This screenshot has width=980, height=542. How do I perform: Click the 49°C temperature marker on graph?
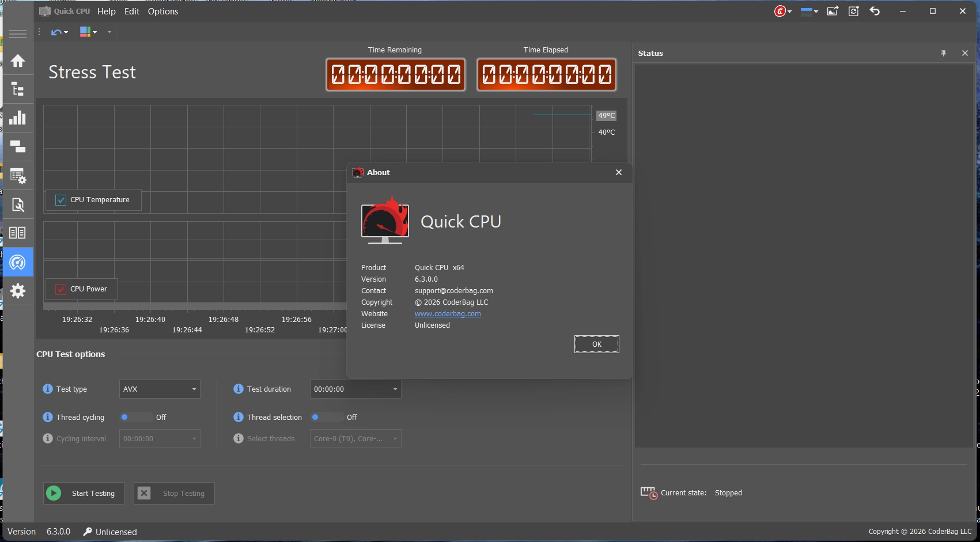coord(607,115)
